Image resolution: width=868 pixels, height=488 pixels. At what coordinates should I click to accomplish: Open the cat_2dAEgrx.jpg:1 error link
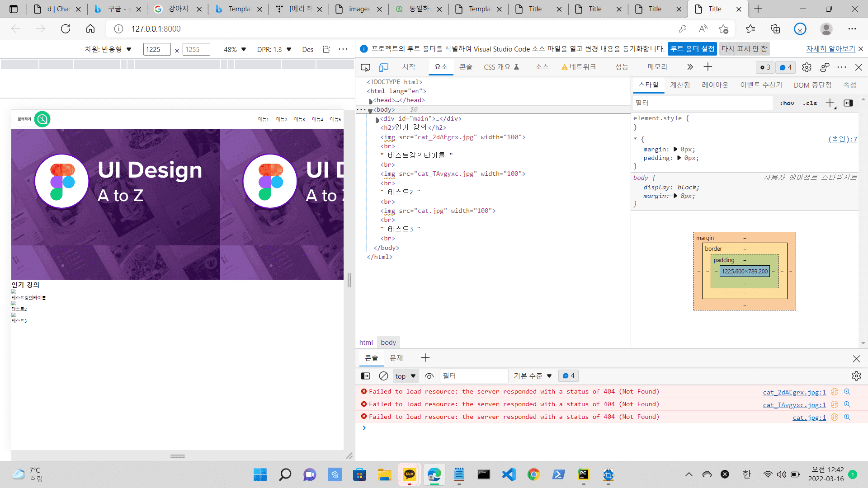[794, 392]
